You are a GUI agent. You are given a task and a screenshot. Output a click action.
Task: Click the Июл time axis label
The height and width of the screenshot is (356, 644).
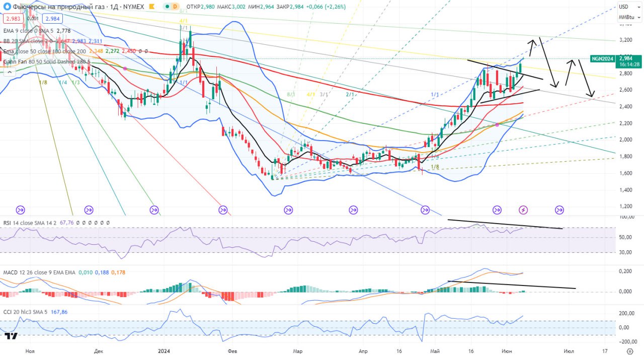click(569, 351)
